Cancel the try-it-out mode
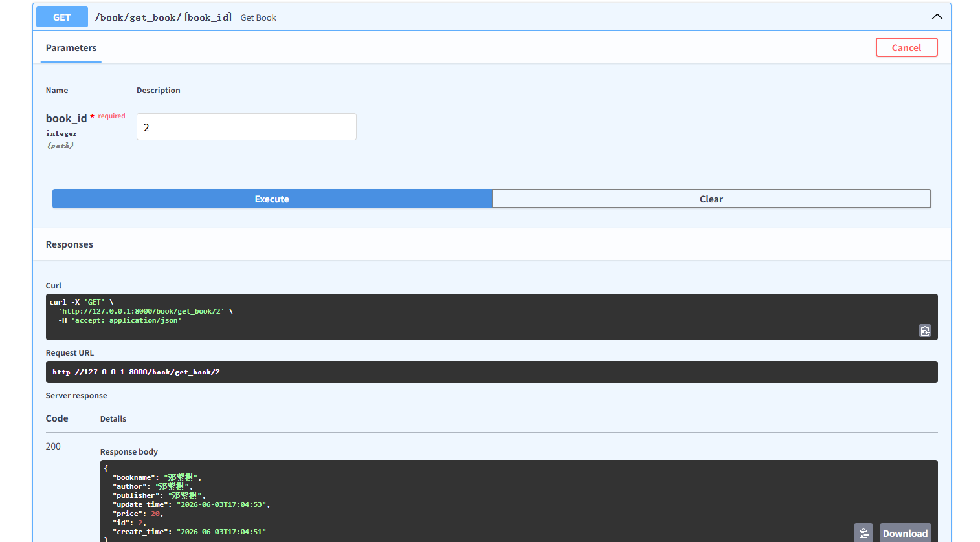980x542 pixels. tap(906, 47)
